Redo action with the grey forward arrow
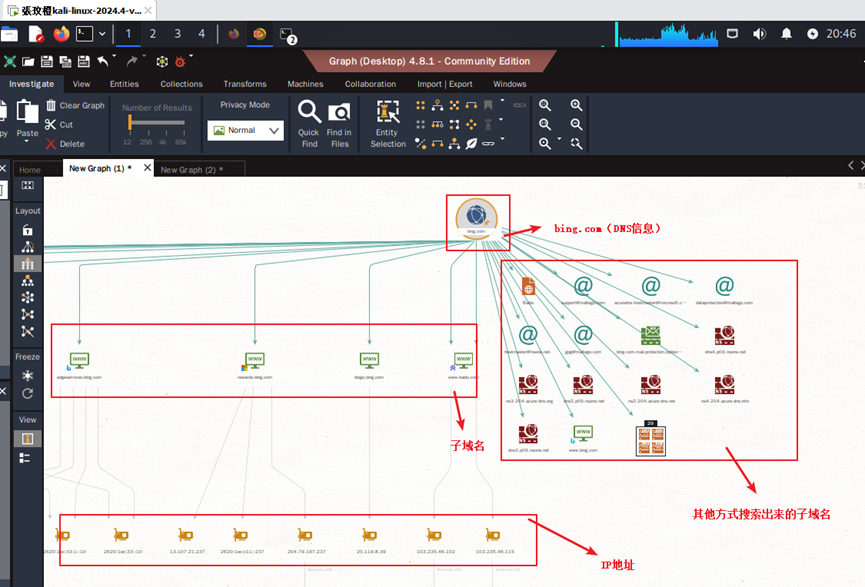Screen dimensions: 865x587 coord(132,61)
